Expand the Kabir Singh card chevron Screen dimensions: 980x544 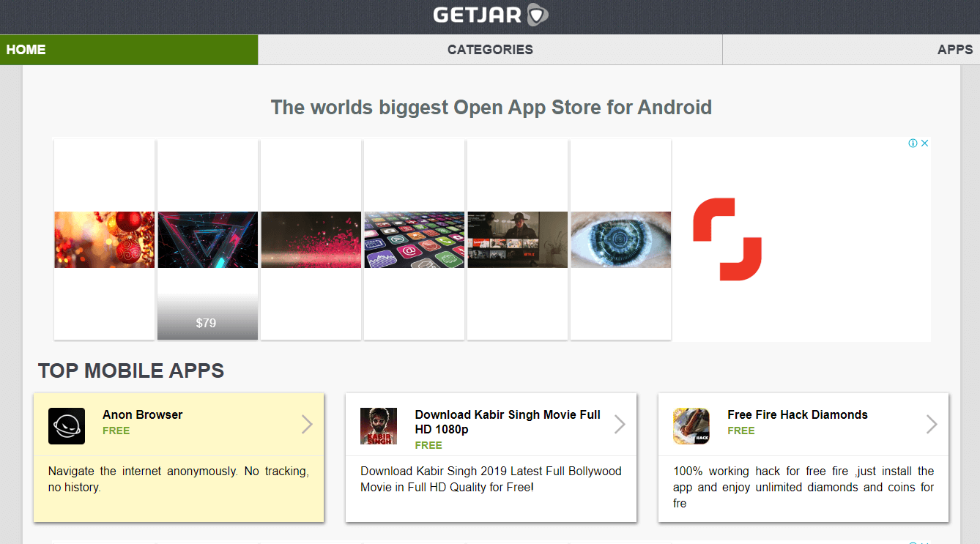click(619, 424)
